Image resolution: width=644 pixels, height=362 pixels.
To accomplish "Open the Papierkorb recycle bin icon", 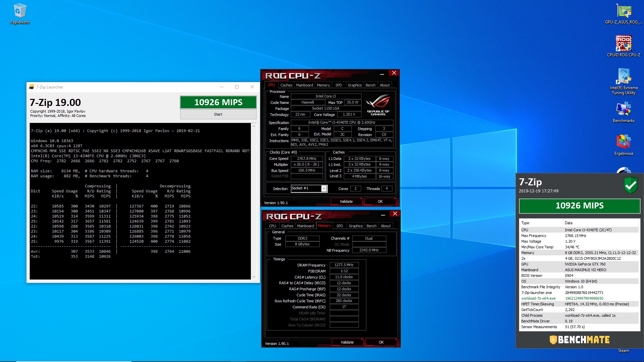I will tap(20, 13).
